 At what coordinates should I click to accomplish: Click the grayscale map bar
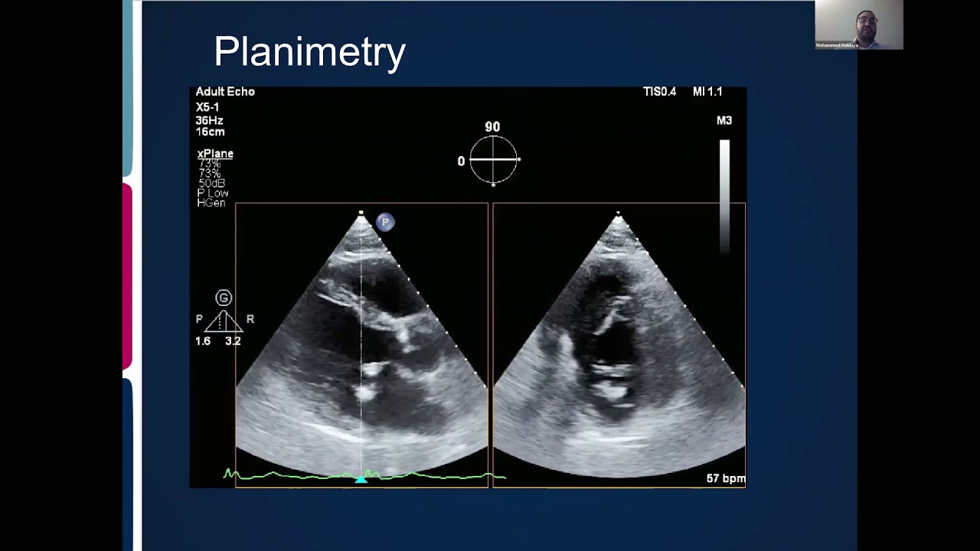pos(724,195)
